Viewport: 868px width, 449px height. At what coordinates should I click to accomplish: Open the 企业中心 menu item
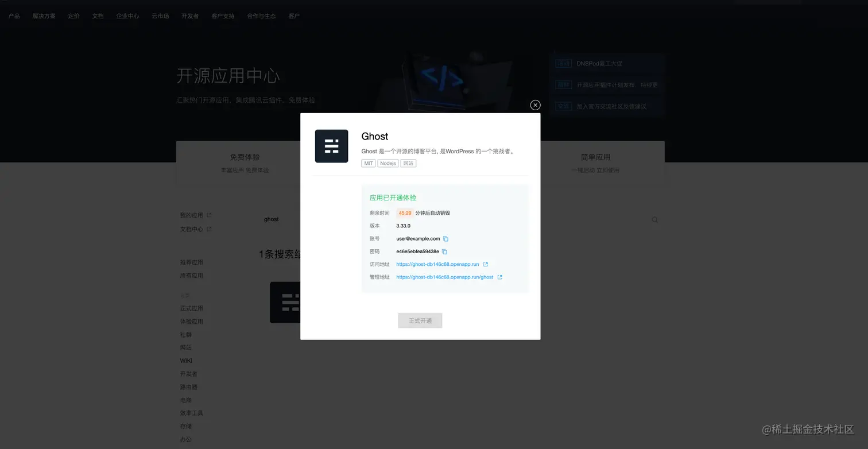[x=127, y=16]
